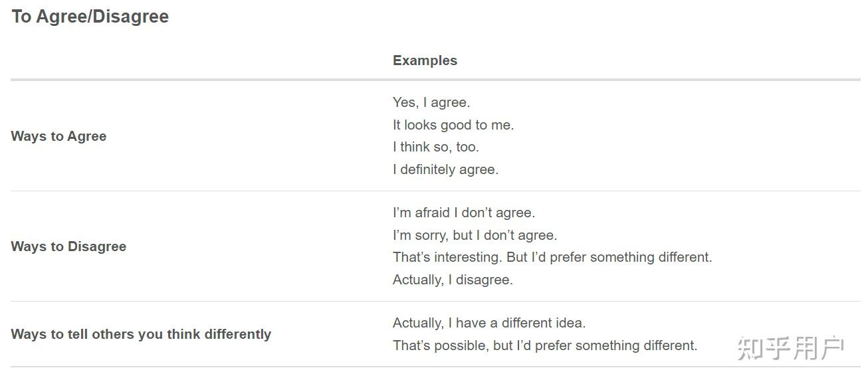Click the divider between Agree and Disagree rows
The image size is (868, 378).
click(x=435, y=191)
